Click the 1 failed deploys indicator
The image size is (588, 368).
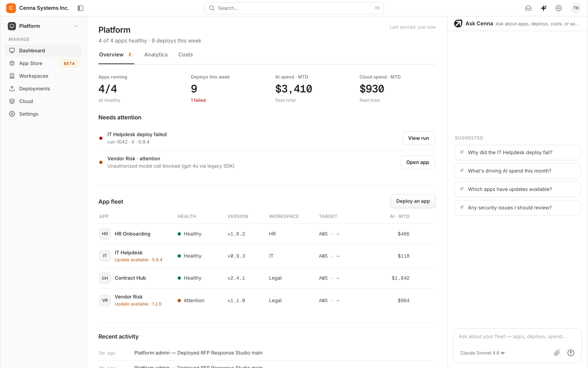[x=198, y=100]
